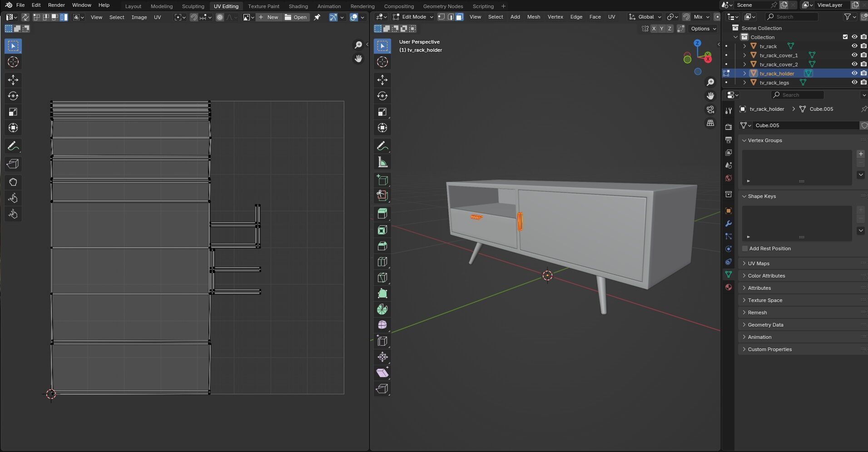Enable Add Rest Position checkbox

(745, 248)
